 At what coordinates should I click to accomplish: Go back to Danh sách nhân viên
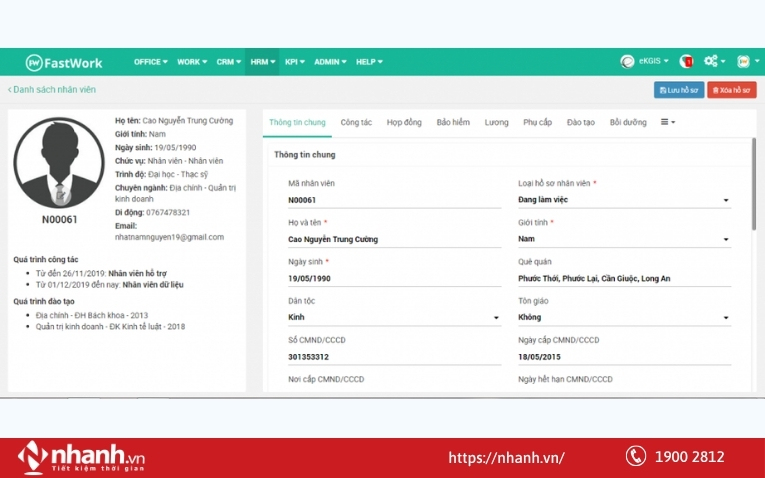tap(52, 90)
